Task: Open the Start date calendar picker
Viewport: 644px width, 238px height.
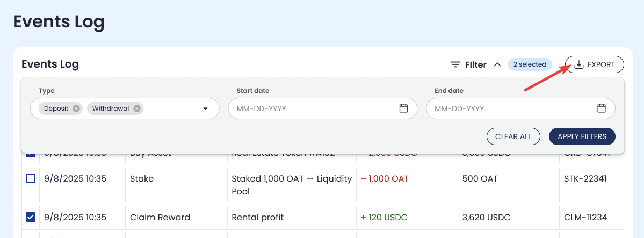Action: point(403,109)
